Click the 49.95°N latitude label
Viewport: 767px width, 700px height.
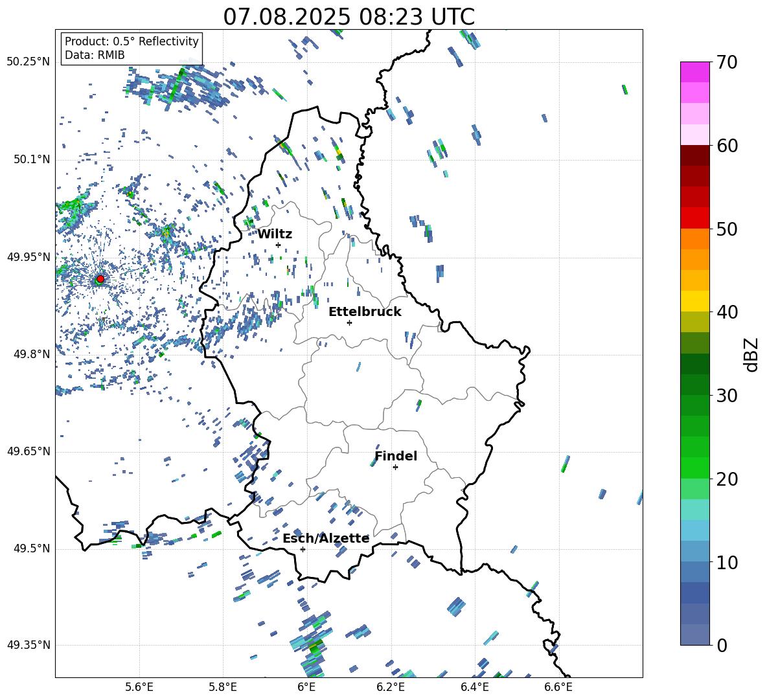(x=29, y=257)
